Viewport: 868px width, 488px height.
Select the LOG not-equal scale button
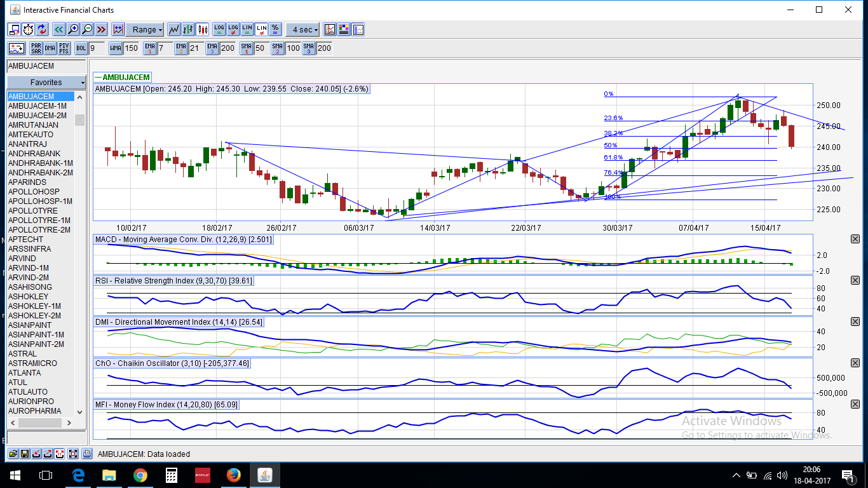233,29
